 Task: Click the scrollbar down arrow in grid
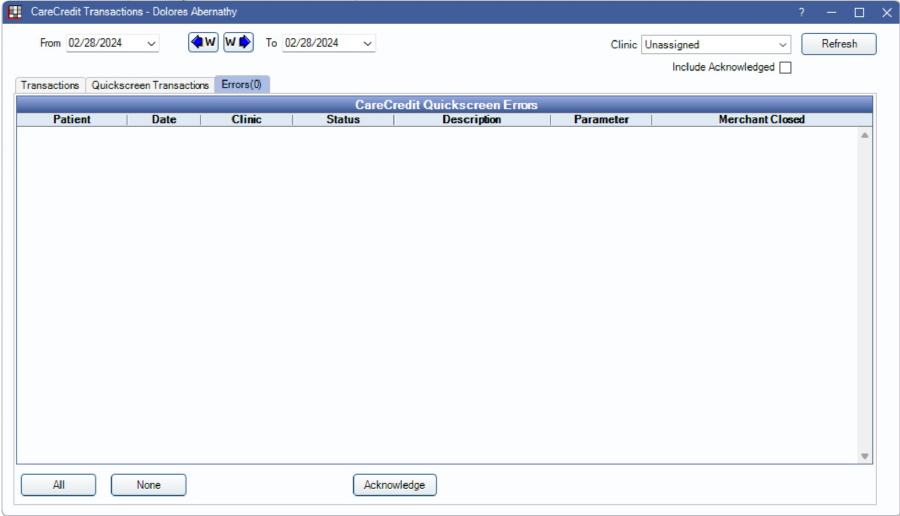(x=864, y=456)
